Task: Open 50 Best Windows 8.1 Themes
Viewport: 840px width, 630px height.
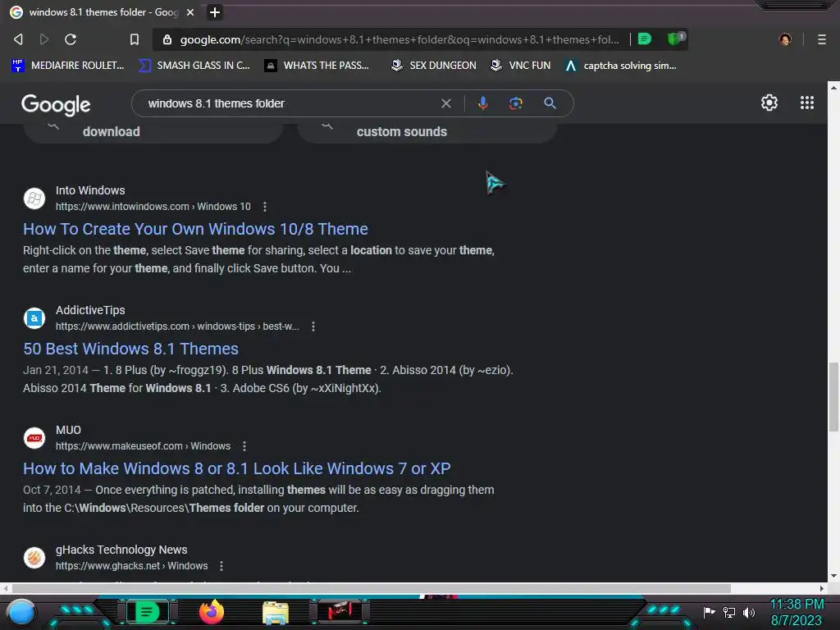Action: pos(130,349)
